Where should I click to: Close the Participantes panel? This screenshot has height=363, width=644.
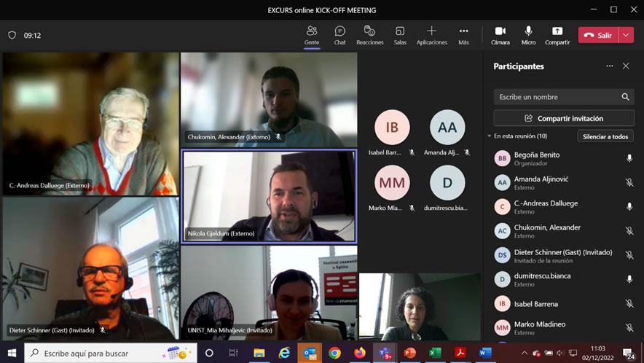point(626,66)
